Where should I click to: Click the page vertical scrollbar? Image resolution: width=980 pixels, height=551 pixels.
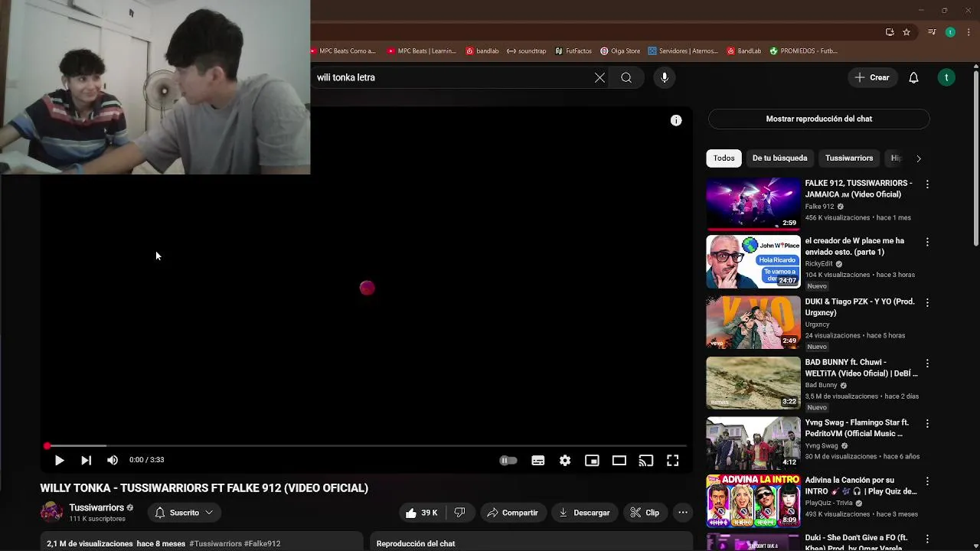976,158
